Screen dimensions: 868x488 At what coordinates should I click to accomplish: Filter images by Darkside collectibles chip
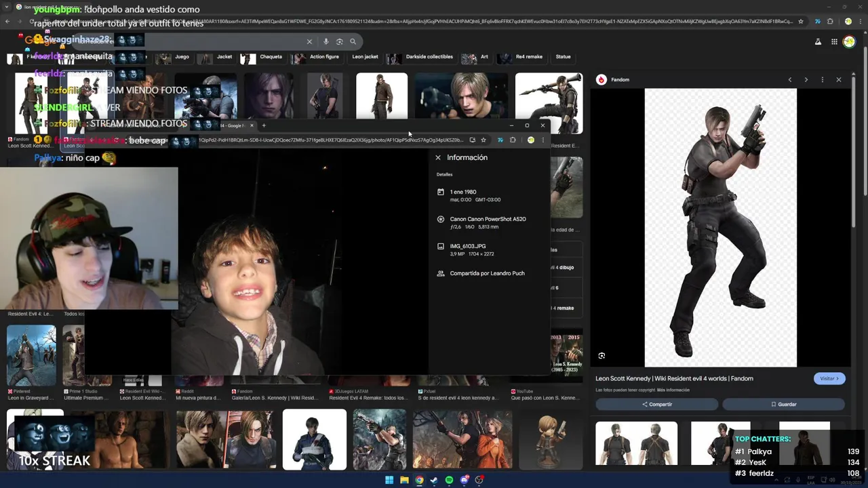tap(420, 57)
